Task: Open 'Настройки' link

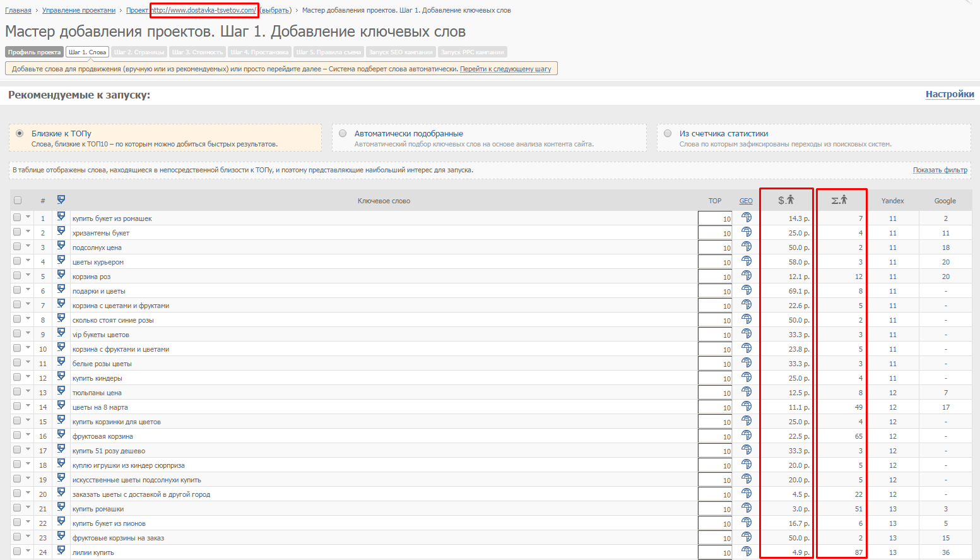Action: (x=950, y=94)
